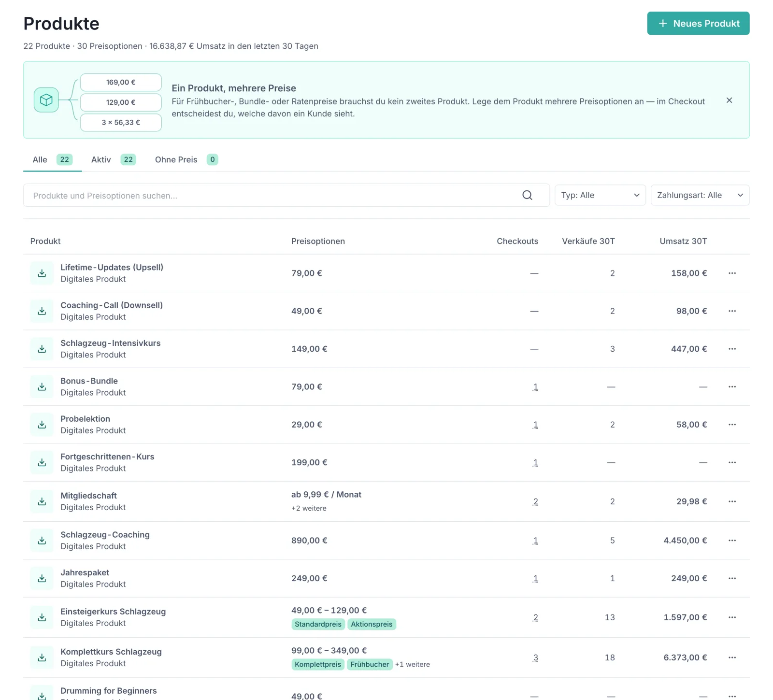Click download icon of Komplettkurs Schlagzeug
Viewport: 773px width, 700px height.
[42, 657]
